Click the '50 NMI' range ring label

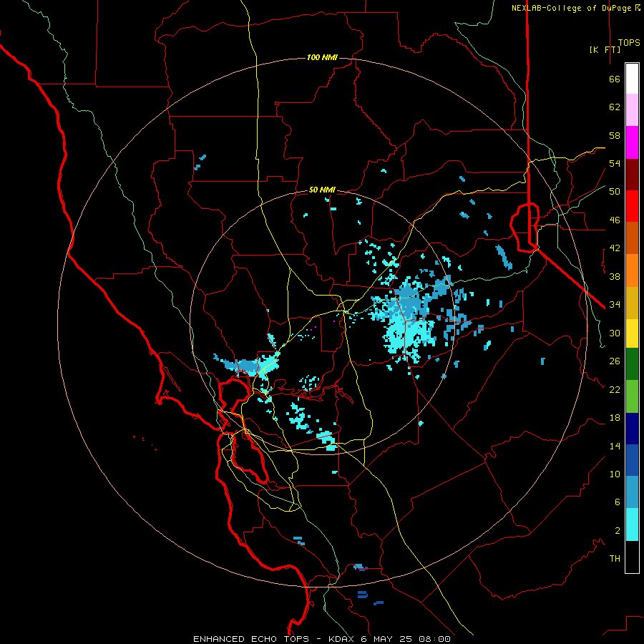click(x=322, y=190)
